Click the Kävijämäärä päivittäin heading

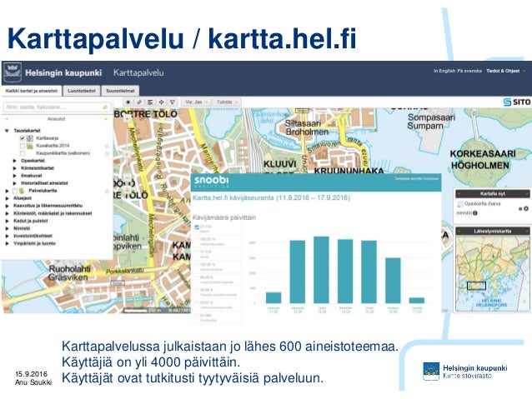click(x=224, y=217)
